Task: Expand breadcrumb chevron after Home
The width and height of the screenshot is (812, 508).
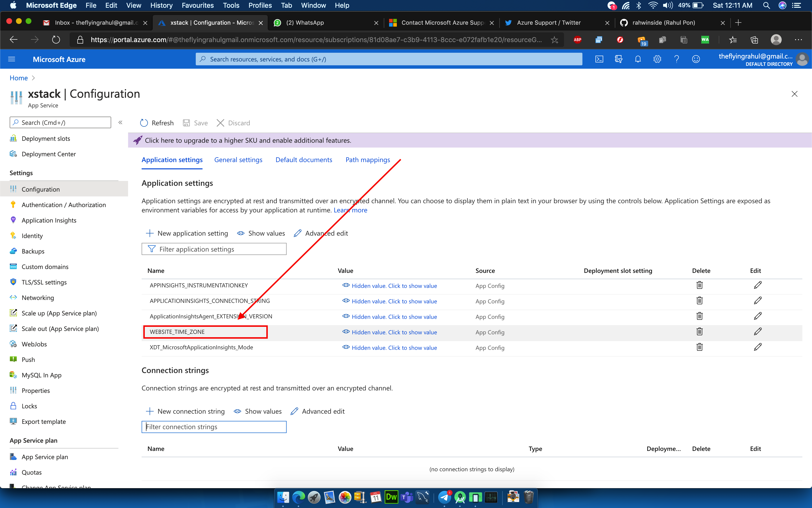Action: pyautogui.click(x=33, y=78)
